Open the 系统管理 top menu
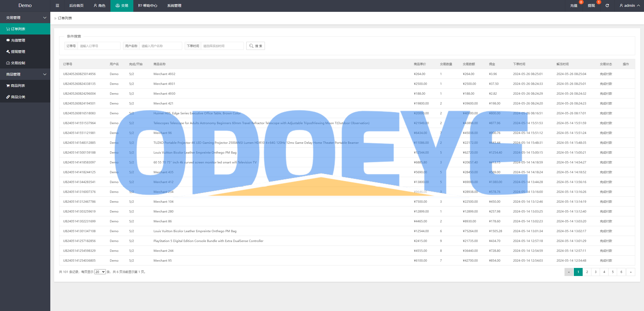The image size is (644, 311). tap(174, 6)
